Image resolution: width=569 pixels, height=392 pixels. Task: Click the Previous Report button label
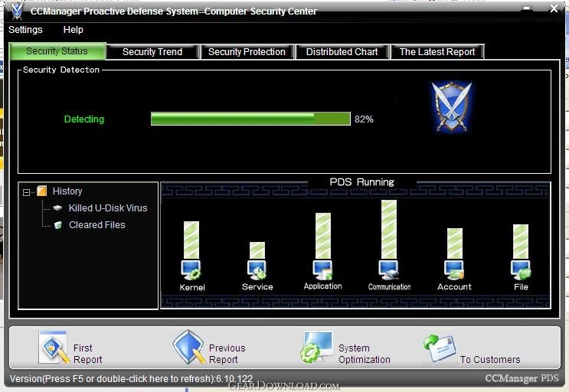pos(227,354)
